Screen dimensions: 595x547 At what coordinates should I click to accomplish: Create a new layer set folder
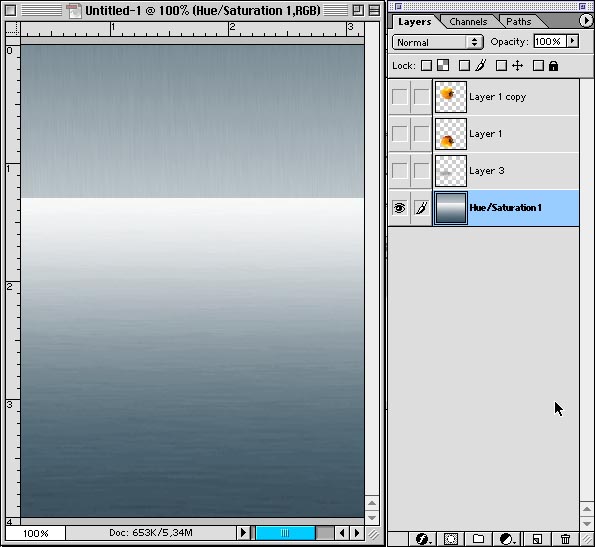click(479, 539)
